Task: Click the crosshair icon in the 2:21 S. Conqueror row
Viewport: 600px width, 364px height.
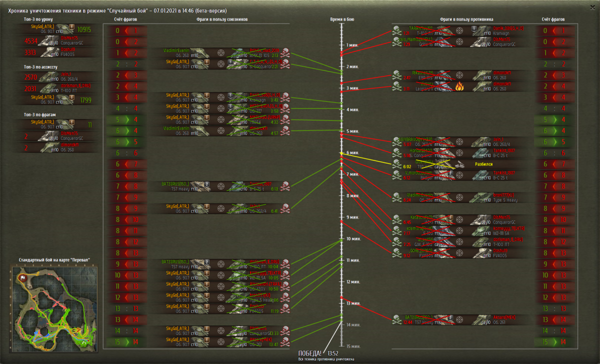Action: click(x=221, y=64)
